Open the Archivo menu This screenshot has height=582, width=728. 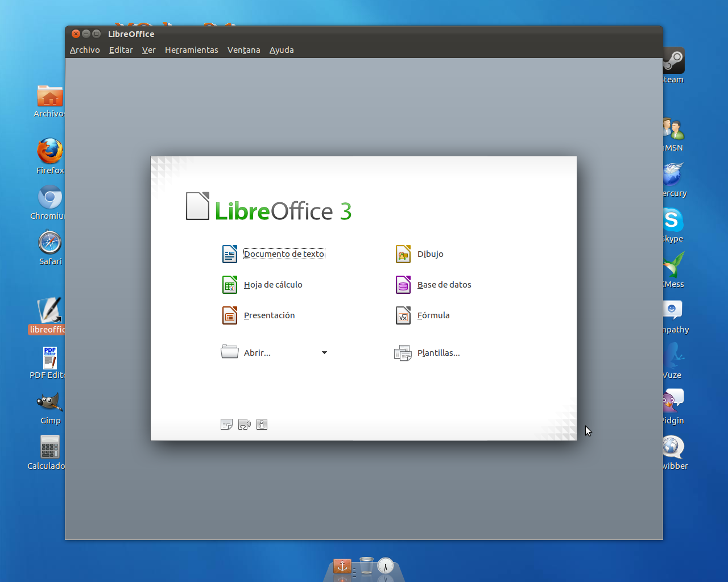(x=85, y=50)
